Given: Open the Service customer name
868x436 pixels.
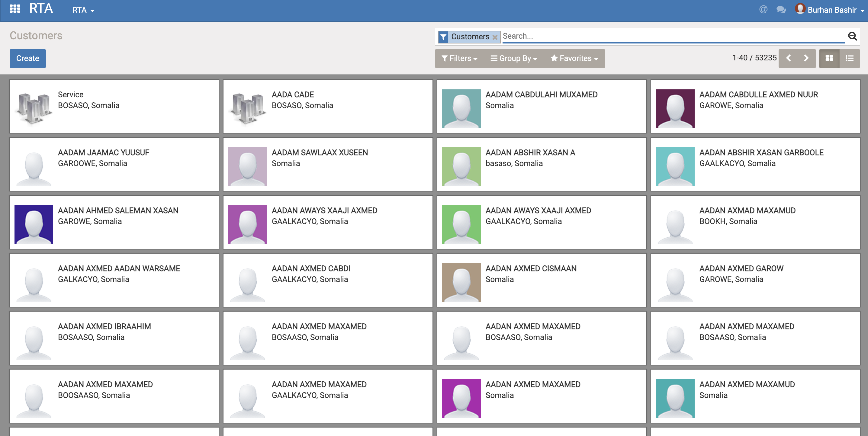Looking at the screenshot, I should [x=70, y=94].
